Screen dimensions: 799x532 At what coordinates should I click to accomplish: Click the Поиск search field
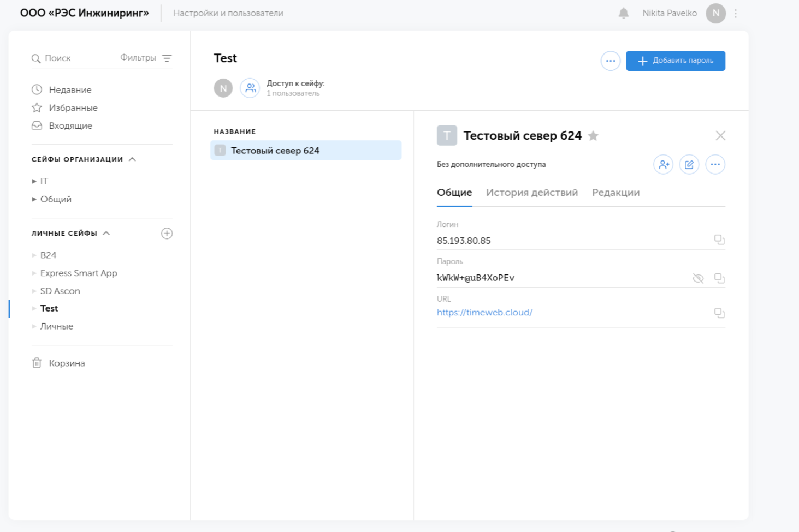[76, 58]
